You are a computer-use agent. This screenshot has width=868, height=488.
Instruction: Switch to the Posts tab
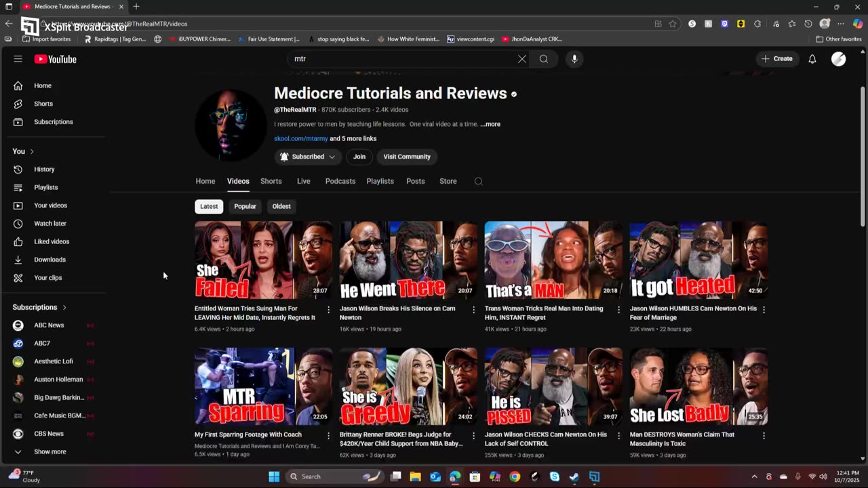point(416,181)
